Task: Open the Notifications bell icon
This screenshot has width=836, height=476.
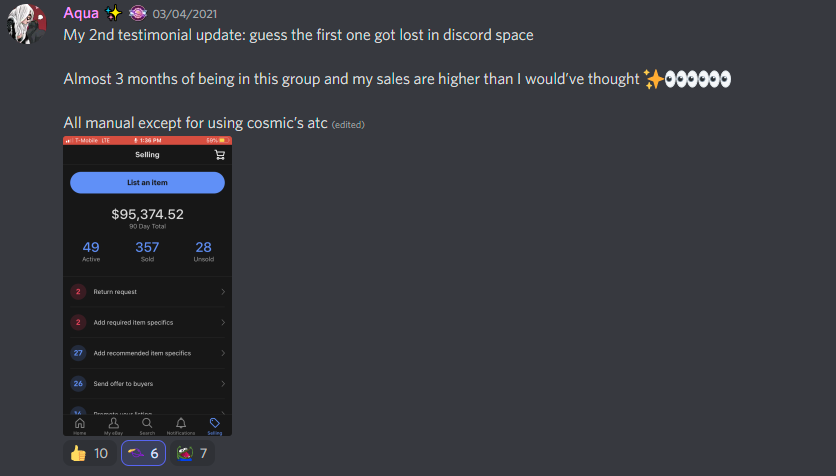Action: pos(181,425)
